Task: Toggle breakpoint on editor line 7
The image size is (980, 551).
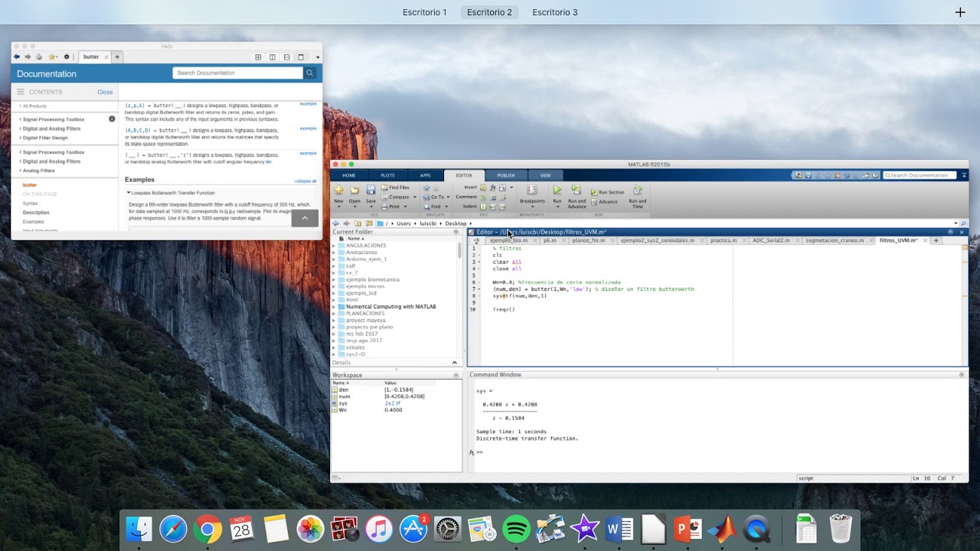Action: click(480, 289)
